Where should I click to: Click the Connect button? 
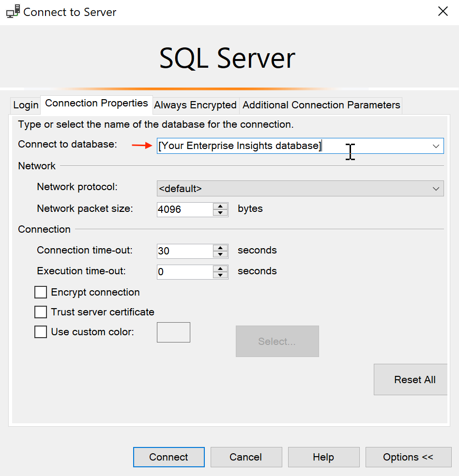(169, 457)
